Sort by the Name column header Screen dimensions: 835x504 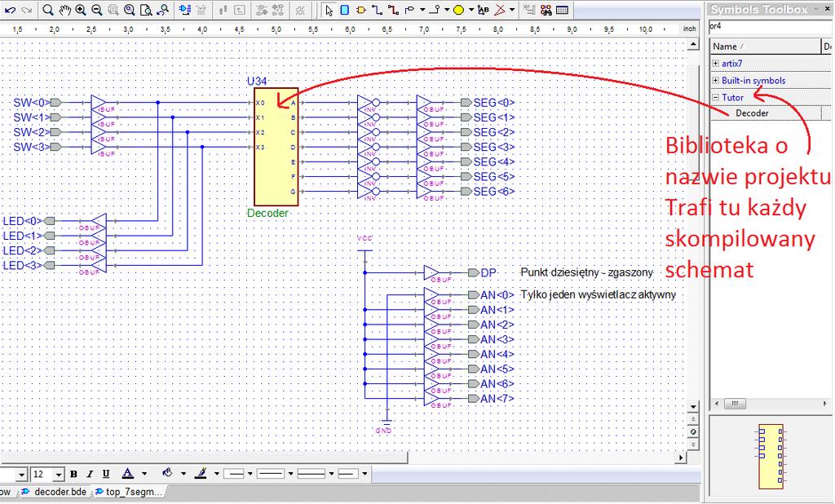point(767,46)
